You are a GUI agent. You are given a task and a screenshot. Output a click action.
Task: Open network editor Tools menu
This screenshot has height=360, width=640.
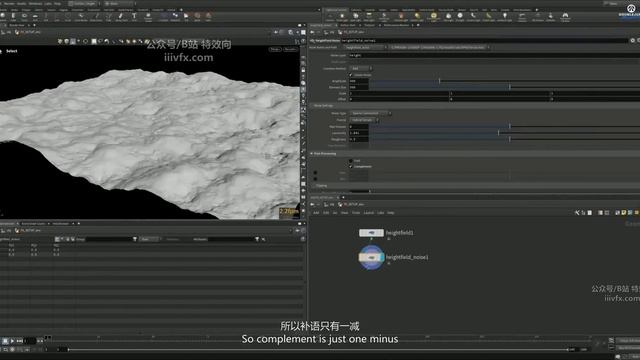(356, 213)
